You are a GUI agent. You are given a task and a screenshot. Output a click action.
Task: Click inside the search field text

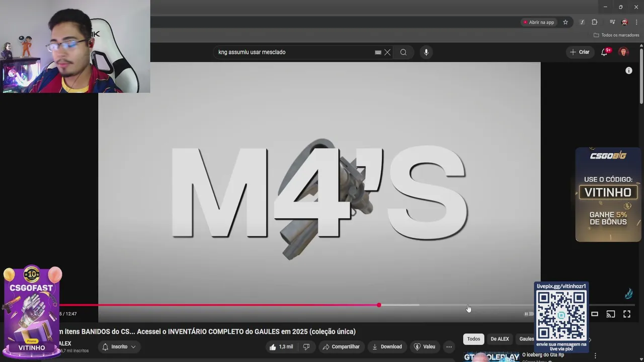click(x=252, y=52)
